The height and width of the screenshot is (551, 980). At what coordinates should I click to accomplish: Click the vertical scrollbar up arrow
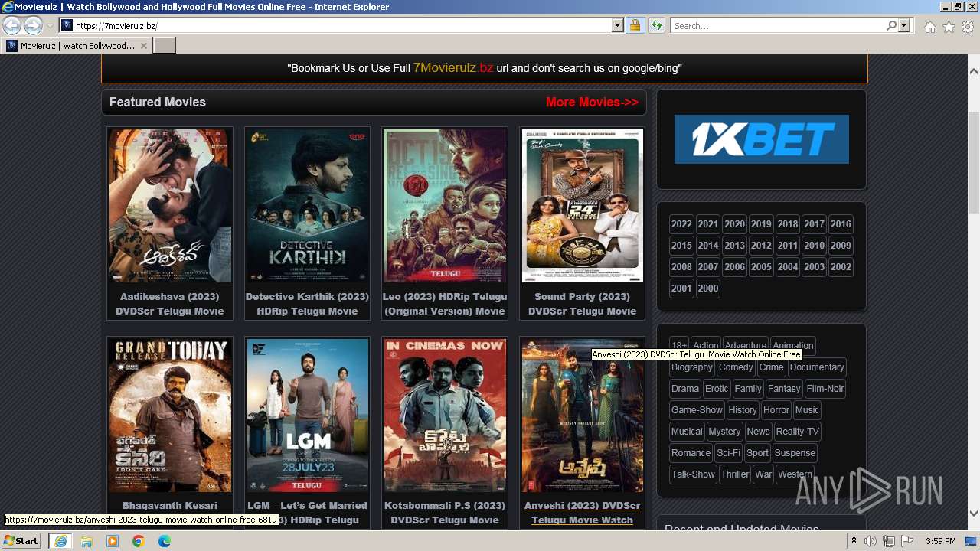pos(973,70)
